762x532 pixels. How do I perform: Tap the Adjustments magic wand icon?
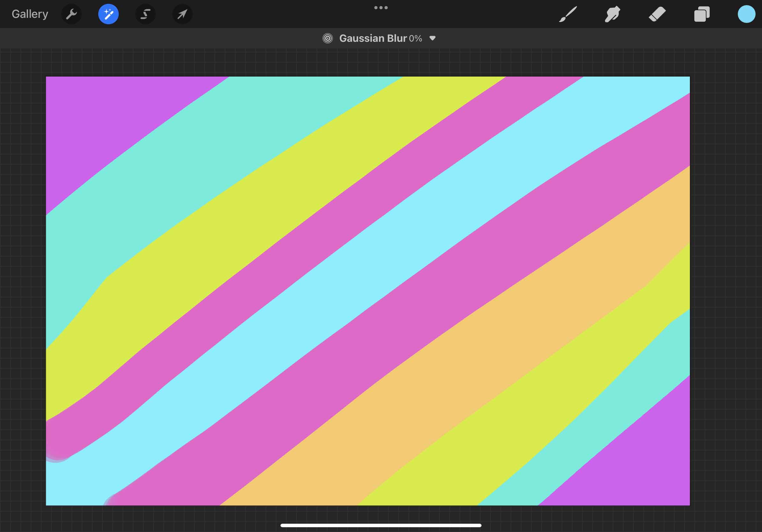tap(108, 14)
